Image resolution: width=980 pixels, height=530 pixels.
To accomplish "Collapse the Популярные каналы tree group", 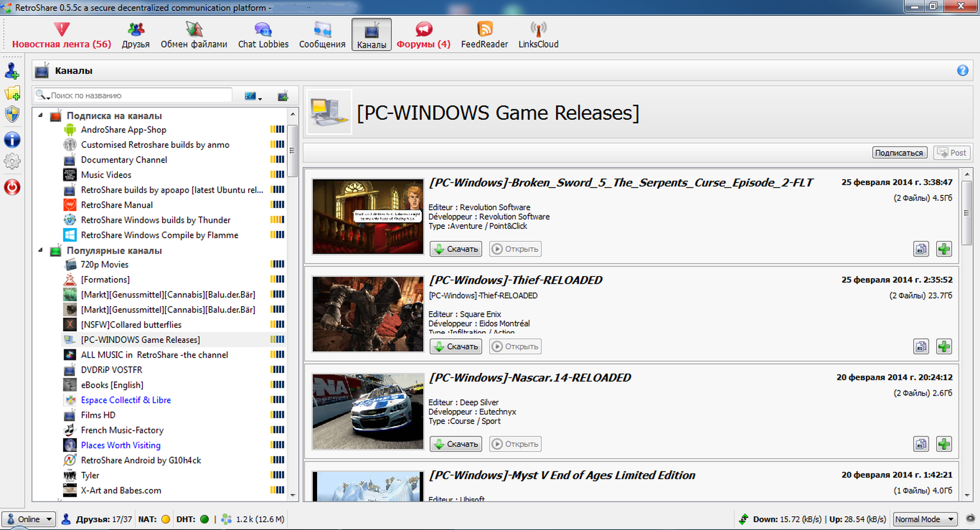I will tap(40, 250).
